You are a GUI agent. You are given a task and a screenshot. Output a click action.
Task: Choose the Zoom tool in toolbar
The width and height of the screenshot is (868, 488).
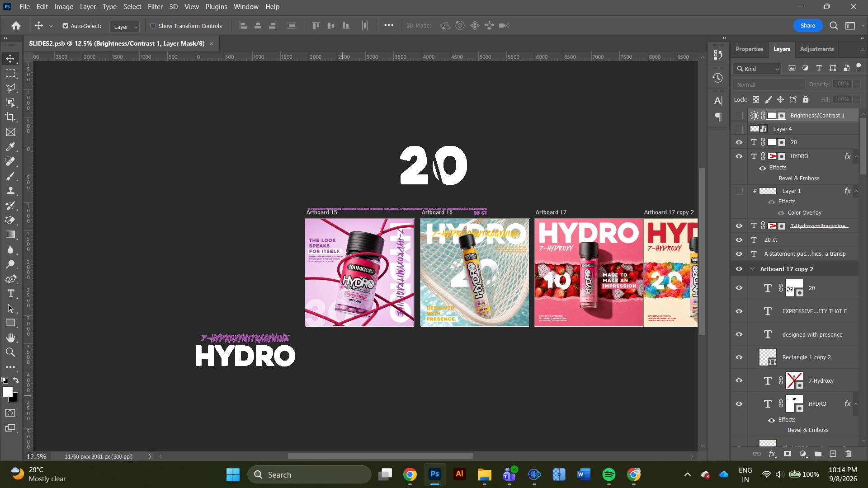click(10, 352)
